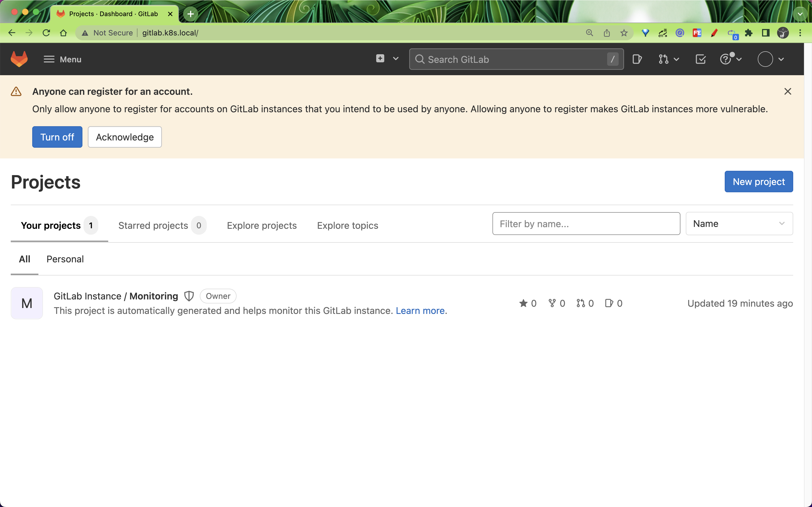Viewport: 812px width, 507px height.
Task: Toggle the browser side panel
Action: [766, 33]
